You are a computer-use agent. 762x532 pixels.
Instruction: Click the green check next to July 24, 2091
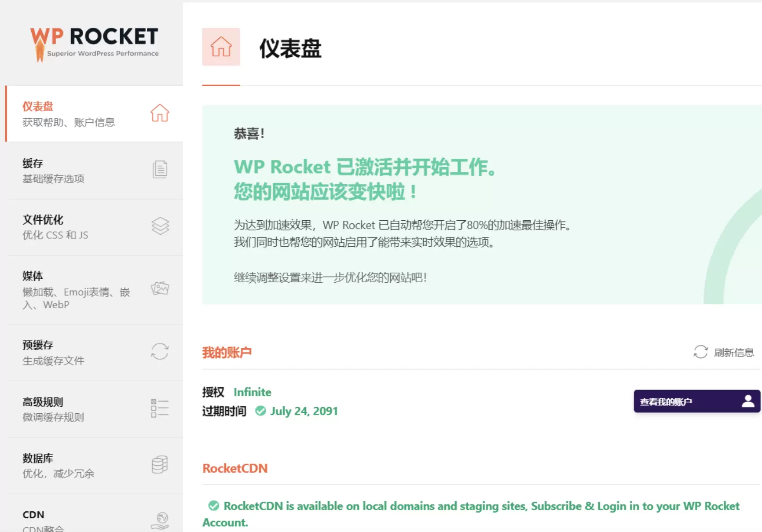tap(260, 411)
